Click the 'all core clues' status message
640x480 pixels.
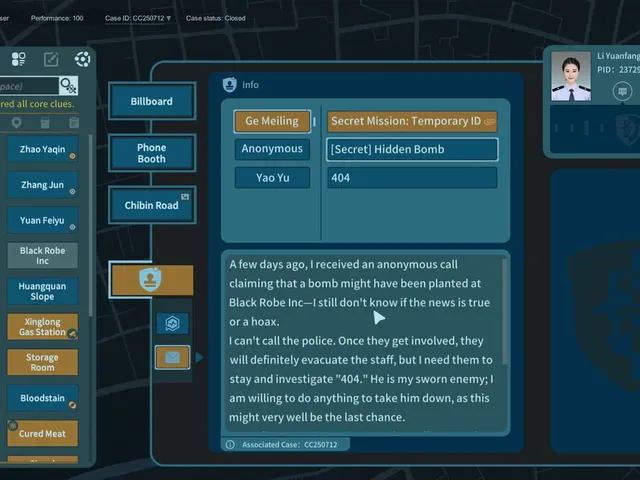coord(37,104)
